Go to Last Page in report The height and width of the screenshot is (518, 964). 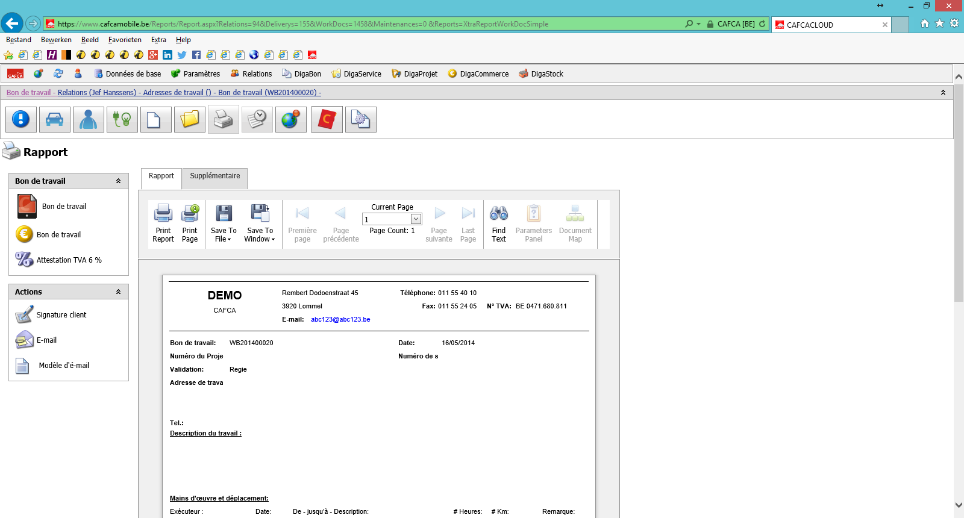[x=468, y=224]
